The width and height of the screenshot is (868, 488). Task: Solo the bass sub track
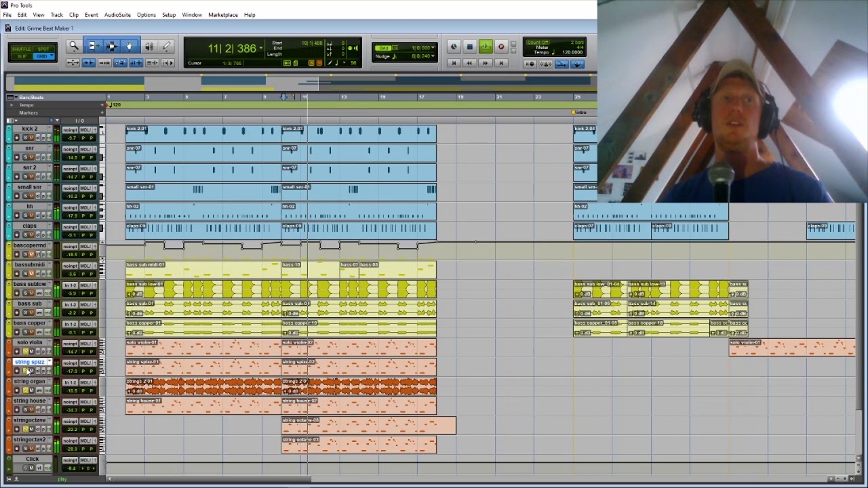(x=25, y=312)
